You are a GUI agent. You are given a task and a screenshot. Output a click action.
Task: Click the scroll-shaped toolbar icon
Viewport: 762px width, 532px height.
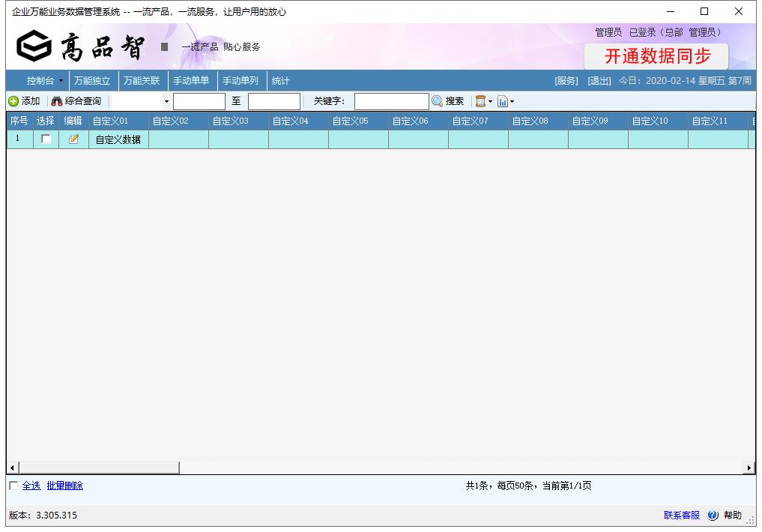[x=480, y=101]
